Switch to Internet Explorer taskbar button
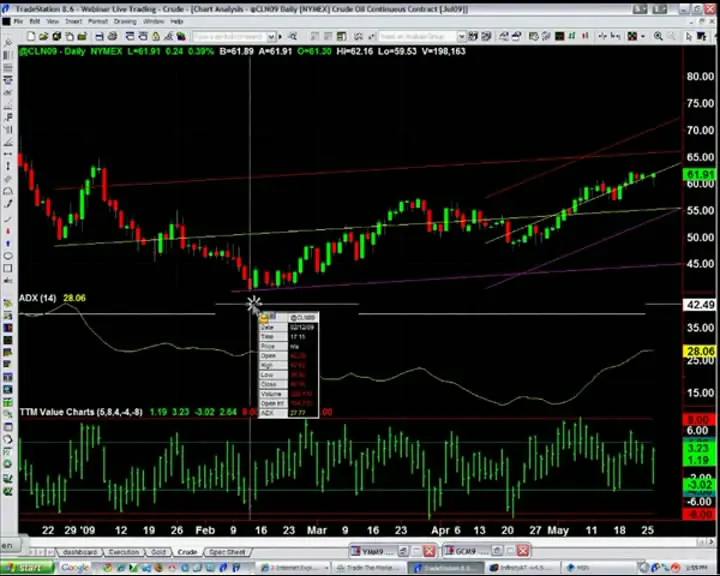Screen dimensions: 720x576 pyautogui.click(x=293, y=568)
